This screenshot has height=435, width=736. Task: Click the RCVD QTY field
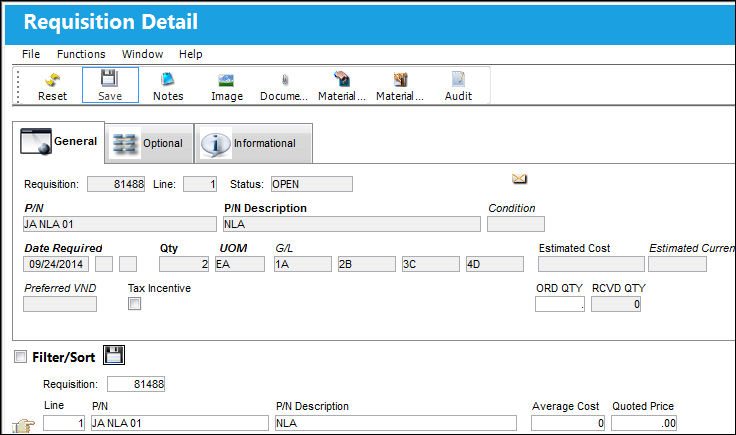[616, 304]
